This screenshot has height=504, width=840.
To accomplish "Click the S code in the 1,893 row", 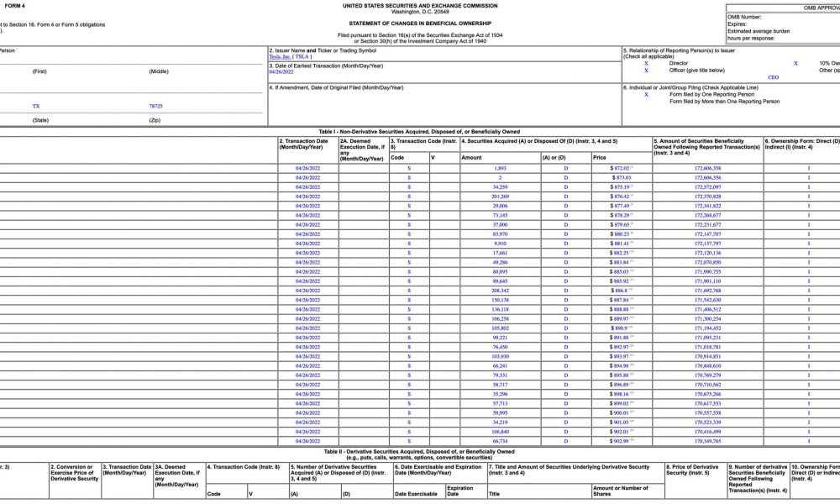I will pyautogui.click(x=409, y=168).
